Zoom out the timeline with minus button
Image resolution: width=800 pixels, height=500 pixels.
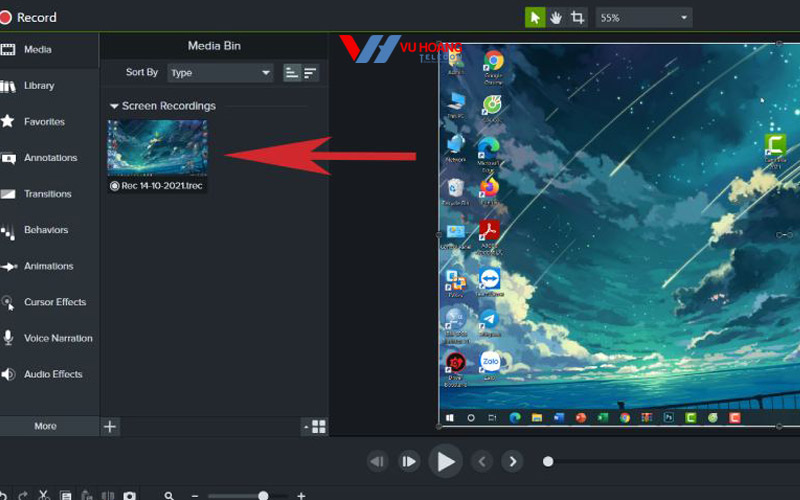coord(194,495)
